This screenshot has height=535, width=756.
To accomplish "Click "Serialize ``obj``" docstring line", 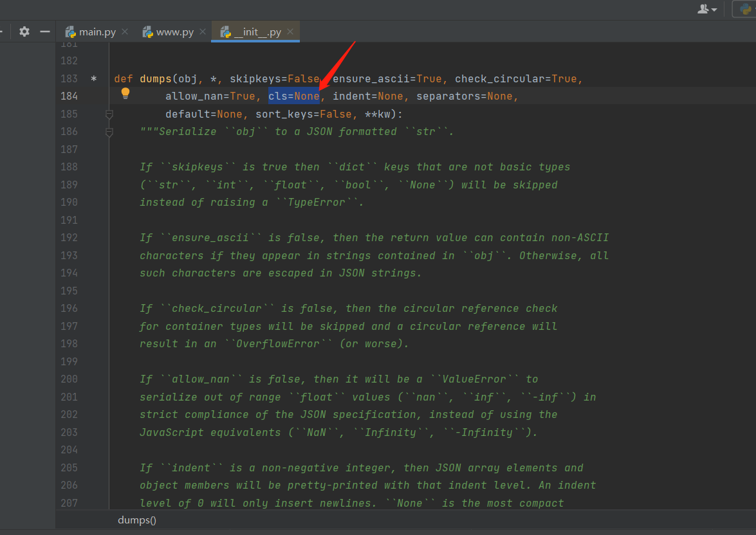I will [297, 132].
